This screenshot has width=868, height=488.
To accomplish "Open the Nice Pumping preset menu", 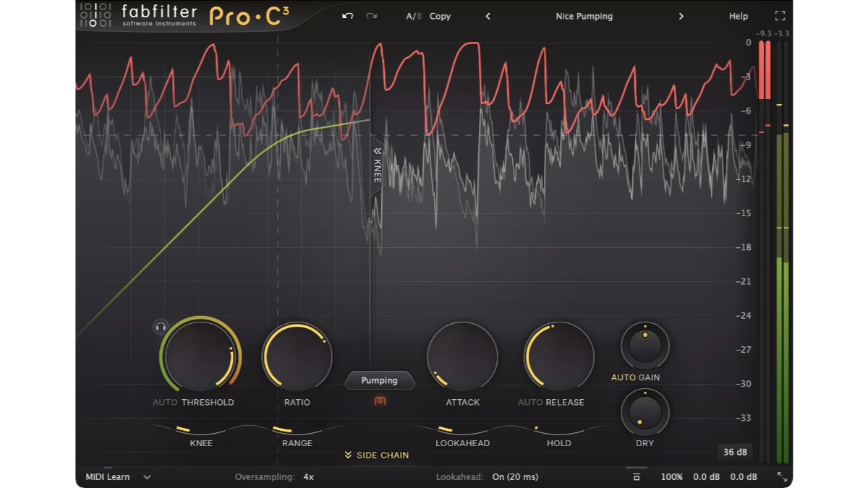I will tap(584, 16).
